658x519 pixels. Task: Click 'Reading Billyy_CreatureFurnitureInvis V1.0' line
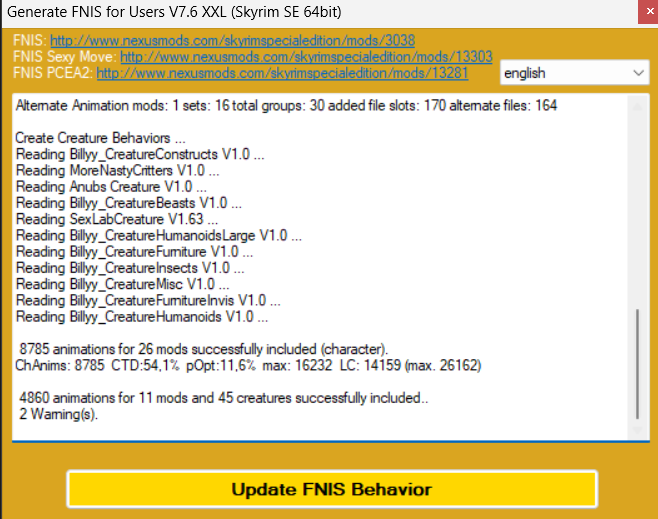(x=148, y=301)
